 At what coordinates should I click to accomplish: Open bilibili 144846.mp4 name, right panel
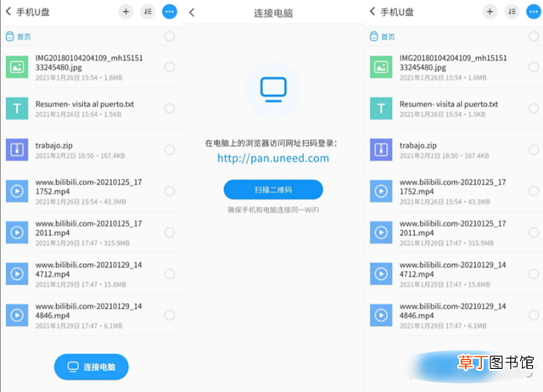(x=452, y=311)
